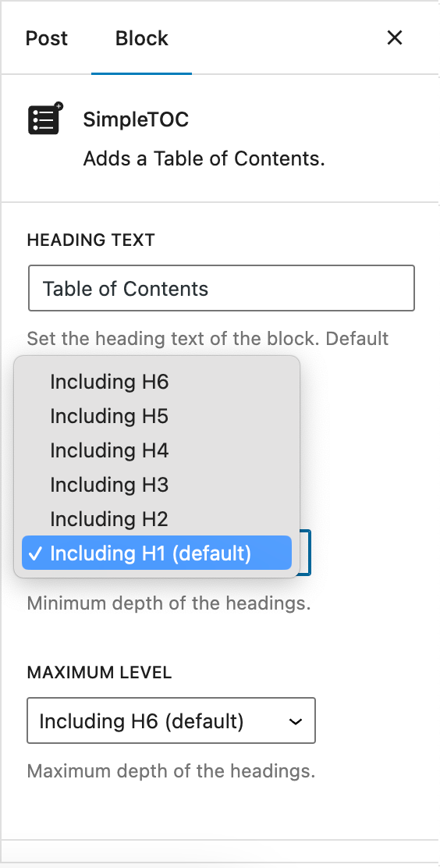Click the MAXIMUM LEVEL label
Screen dimensions: 440x868
point(99,673)
